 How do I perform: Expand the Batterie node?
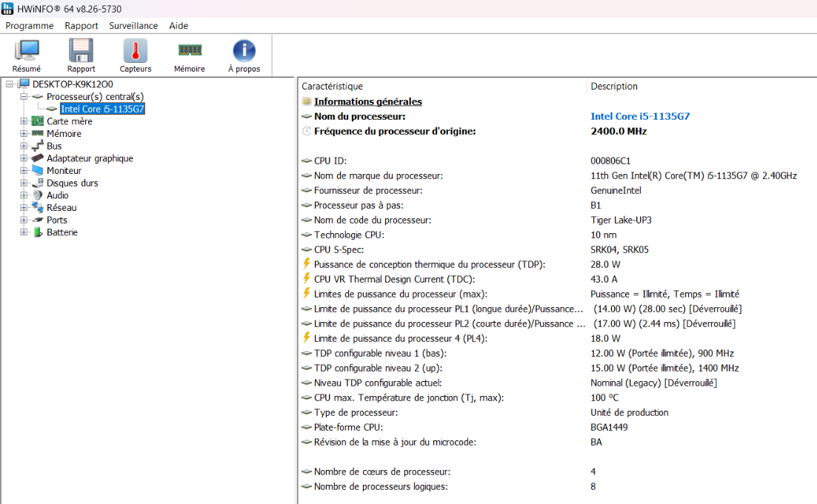[24, 232]
